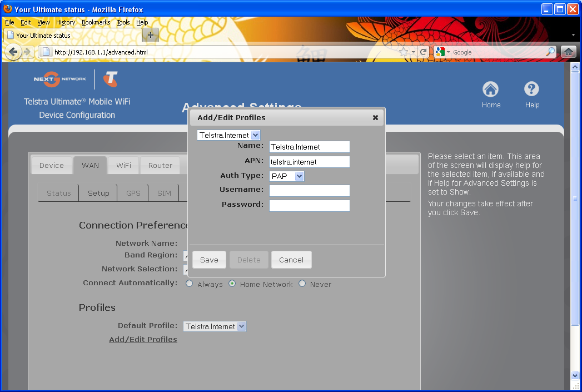Image resolution: width=582 pixels, height=392 pixels.
Task: Open the Help question mark icon
Action: point(531,89)
